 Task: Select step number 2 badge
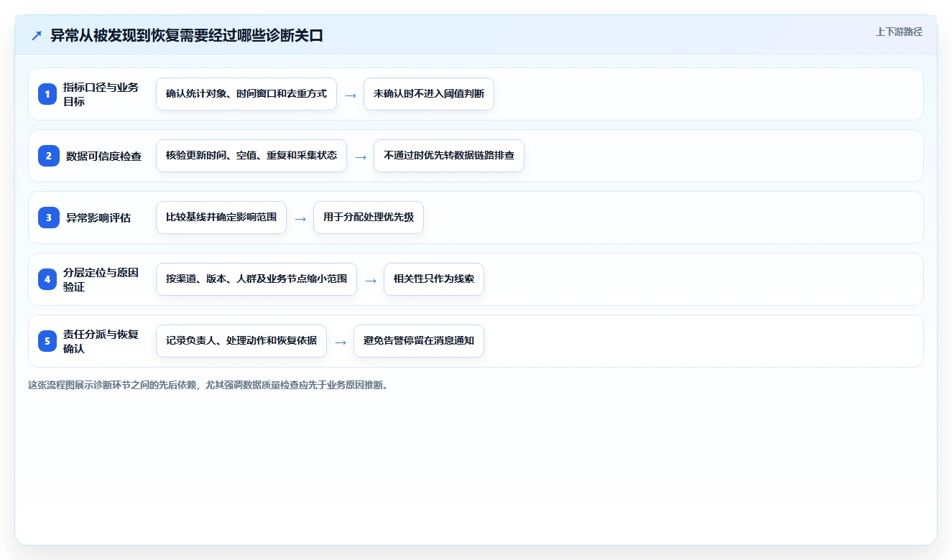click(x=47, y=156)
